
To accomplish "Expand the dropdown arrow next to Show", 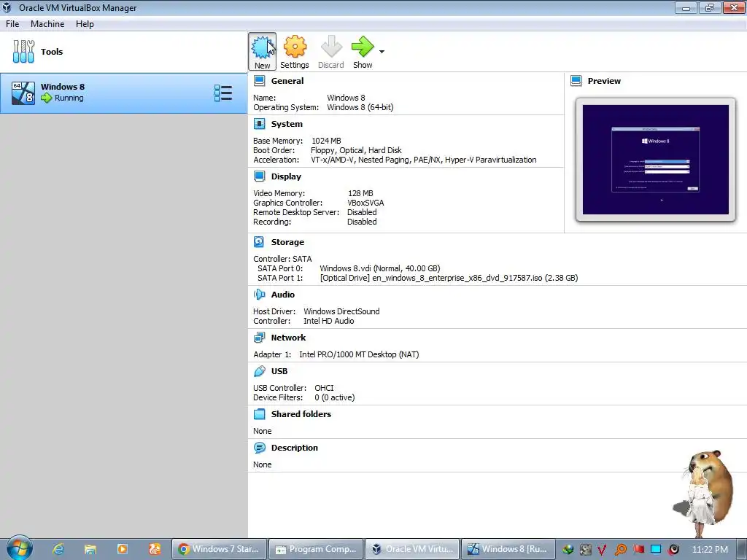I will pos(382,52).
